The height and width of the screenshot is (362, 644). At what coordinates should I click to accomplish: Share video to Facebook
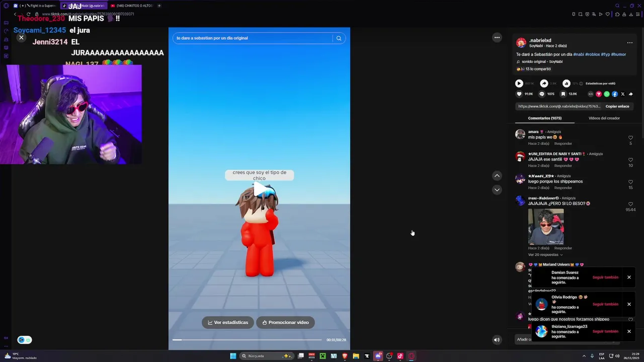click(615, 94)
